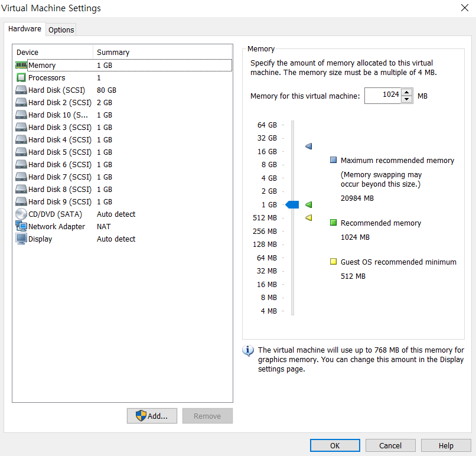Select the 'Hard Disk 5 (SCSI)' label
This screenshot has width=476, height=456.
click(60, 152)
